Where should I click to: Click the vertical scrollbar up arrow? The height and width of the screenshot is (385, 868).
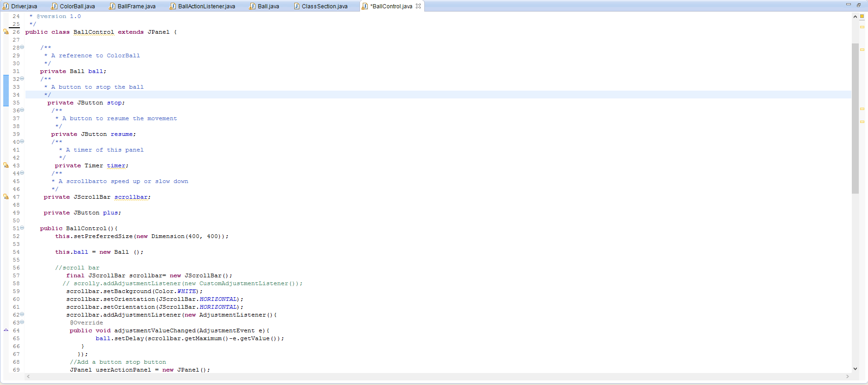tap(855, 17)
